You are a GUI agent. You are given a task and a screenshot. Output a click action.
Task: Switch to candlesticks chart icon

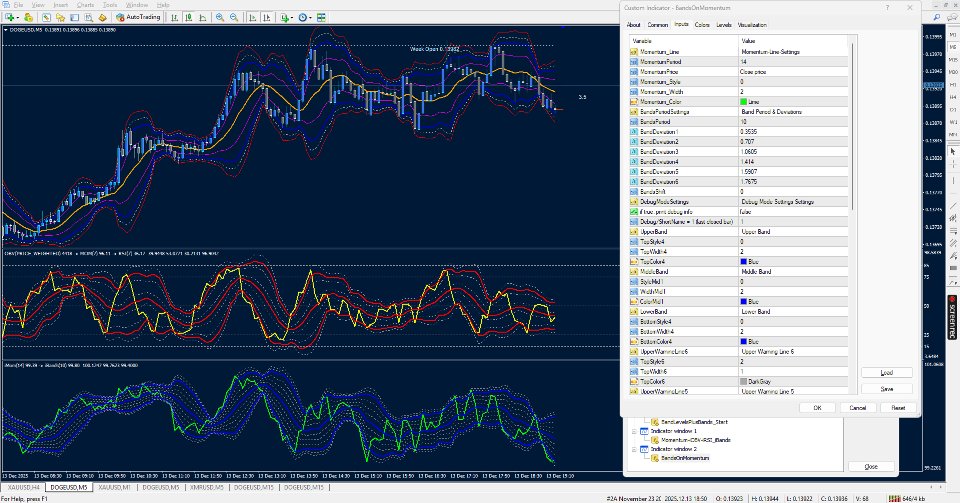click(x=189, y=17)
